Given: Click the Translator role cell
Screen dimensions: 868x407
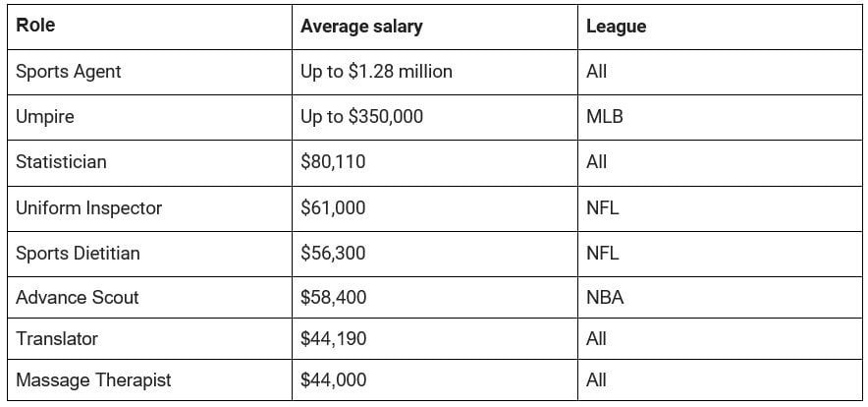Looking at the screenshot, I should pyautogui.click(x=57, y=339).
